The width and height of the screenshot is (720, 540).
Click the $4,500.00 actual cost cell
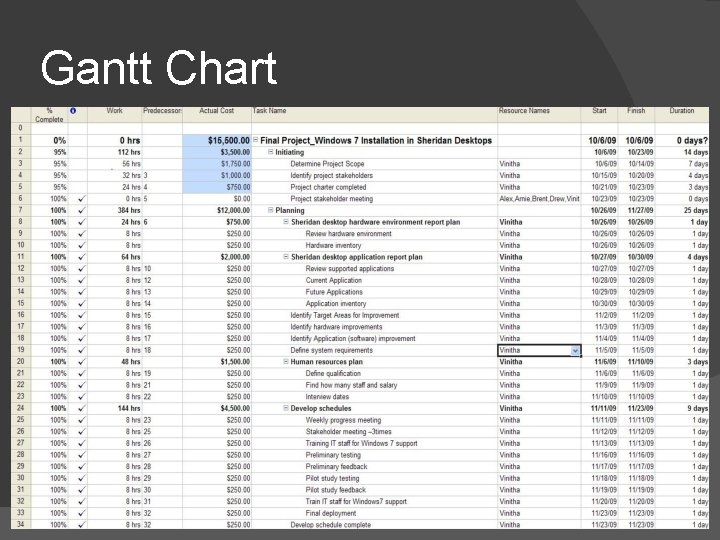click(217, 408)
